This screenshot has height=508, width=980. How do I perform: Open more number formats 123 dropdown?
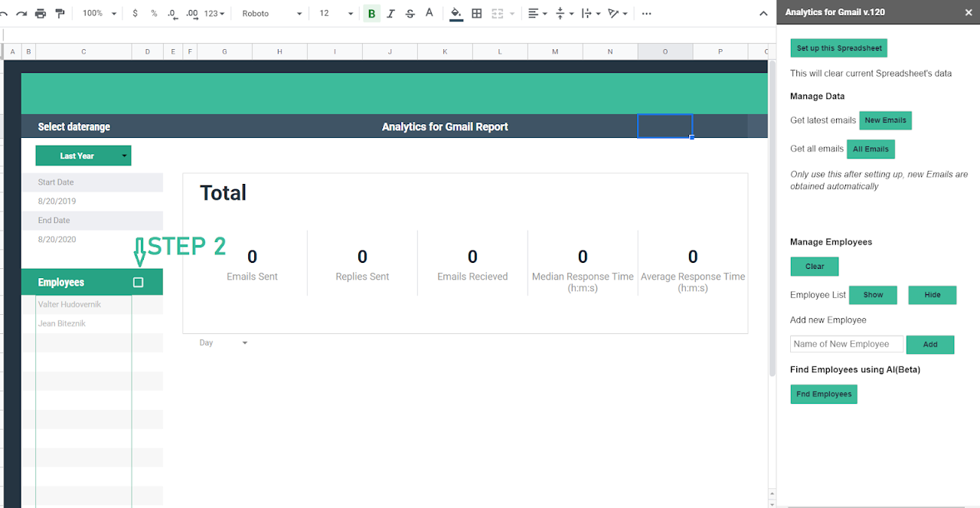[x=214, y=14]
